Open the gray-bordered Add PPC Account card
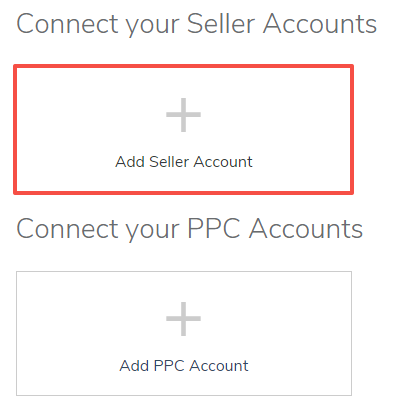The width and height of the screenshot is (394, 410). click(x=184, y=333)
